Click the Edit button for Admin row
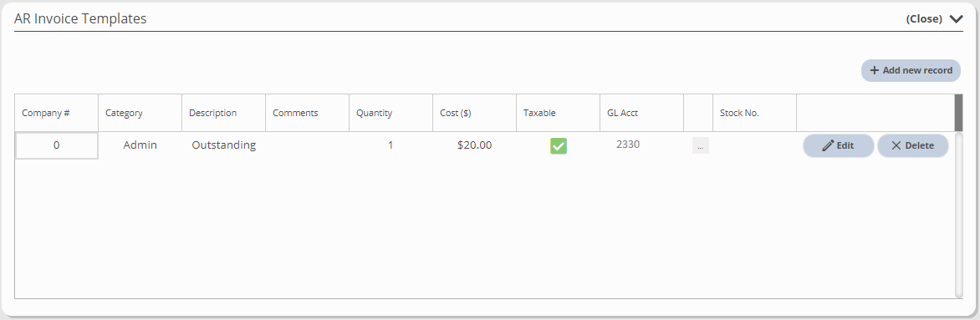This screenshot has height=320, width=980. click(838, 145)
